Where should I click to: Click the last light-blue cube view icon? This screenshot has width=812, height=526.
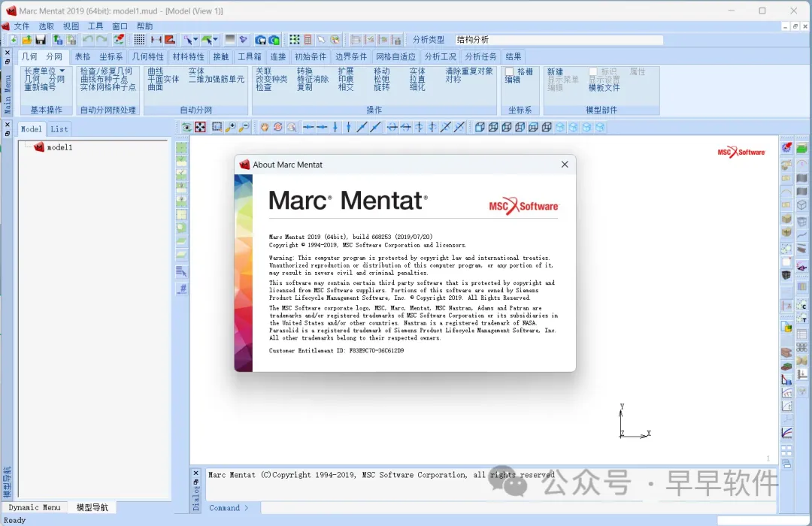600,127
